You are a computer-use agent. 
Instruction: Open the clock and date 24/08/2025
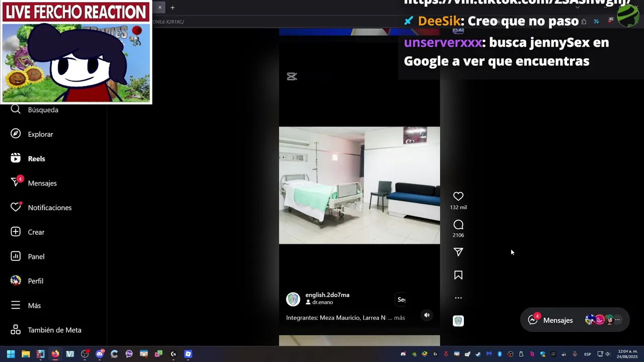pos(627,354)
